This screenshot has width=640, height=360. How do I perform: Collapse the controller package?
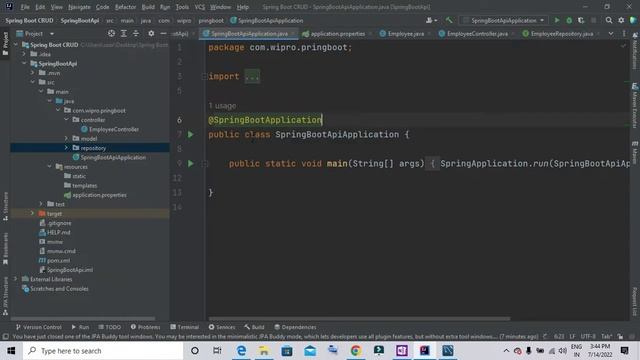coord(66,120)
